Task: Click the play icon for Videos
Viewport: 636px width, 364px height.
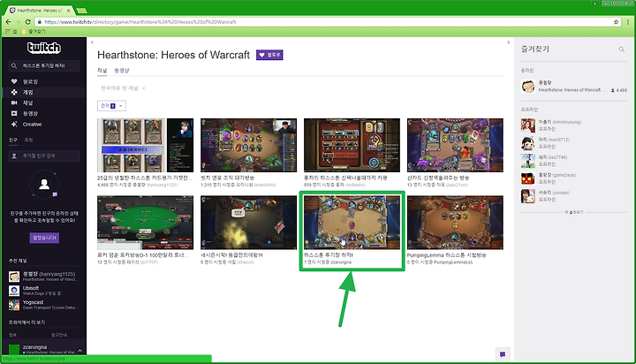Action: pyautogui.click(x=14, y=113)
